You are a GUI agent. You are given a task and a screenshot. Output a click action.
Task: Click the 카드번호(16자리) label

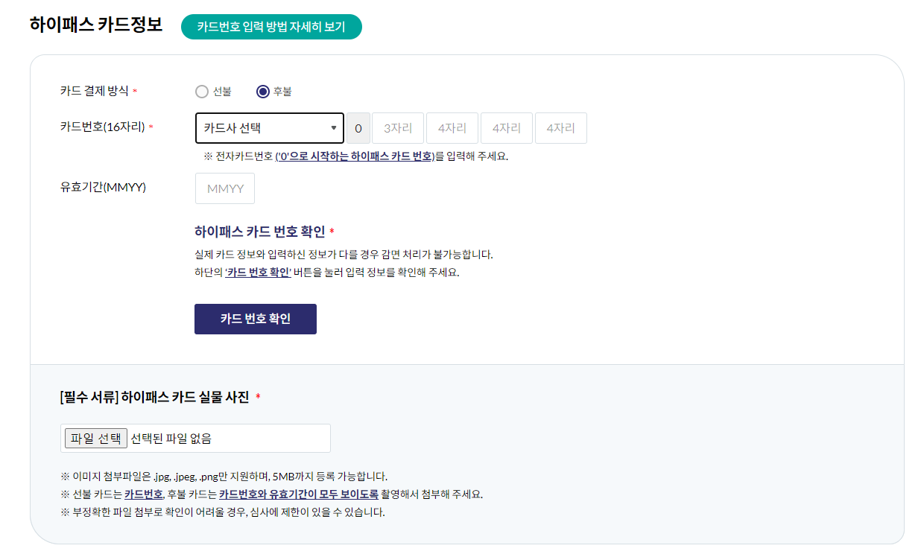[x=103, y=127]
